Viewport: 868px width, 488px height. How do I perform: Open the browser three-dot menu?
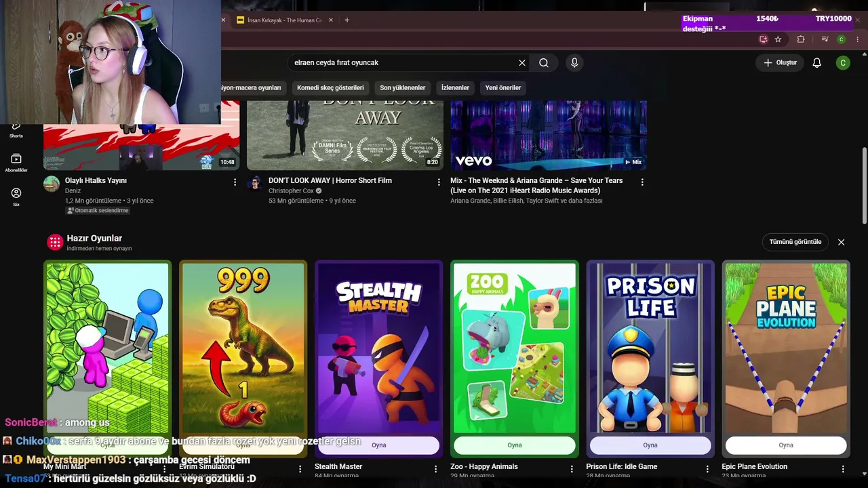click(x=857, y=39)
